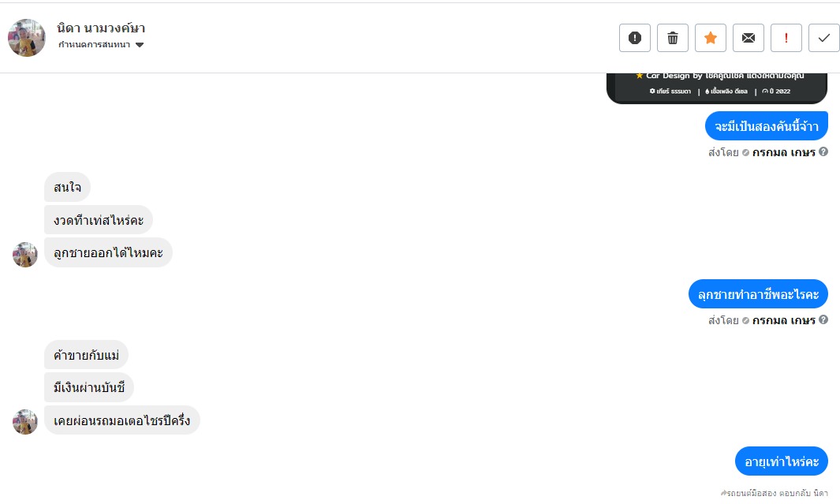Delete conversation with the trash icon

pos(673,38)
